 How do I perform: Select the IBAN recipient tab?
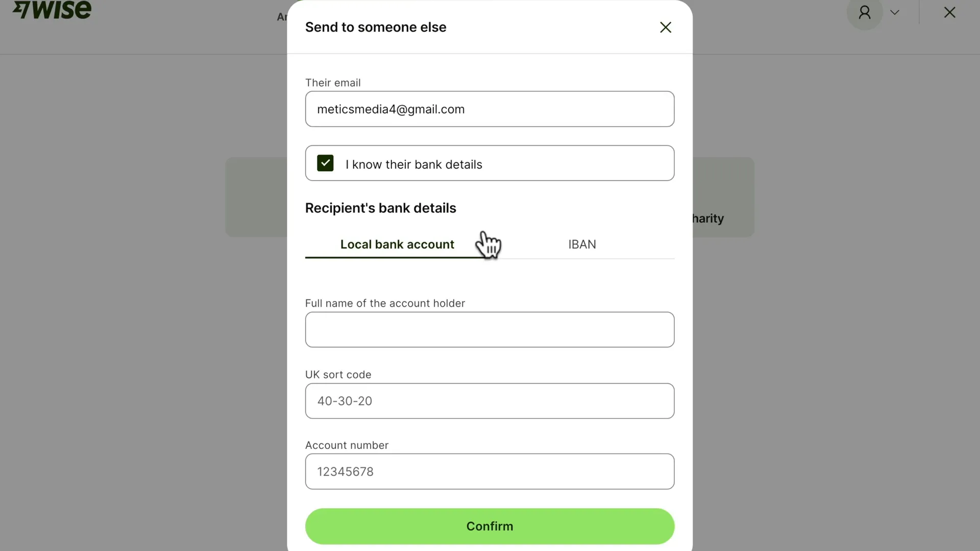(581, 243)
